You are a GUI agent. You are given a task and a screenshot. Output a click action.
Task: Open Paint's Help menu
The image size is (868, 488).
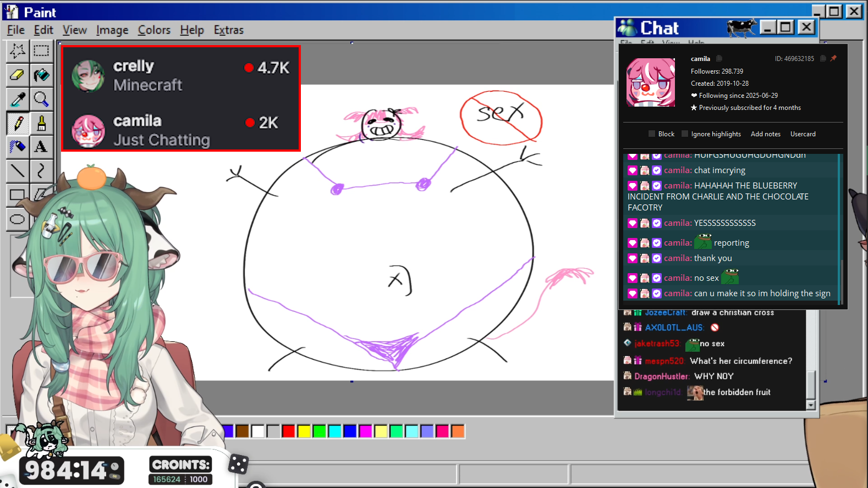[192, 30]
